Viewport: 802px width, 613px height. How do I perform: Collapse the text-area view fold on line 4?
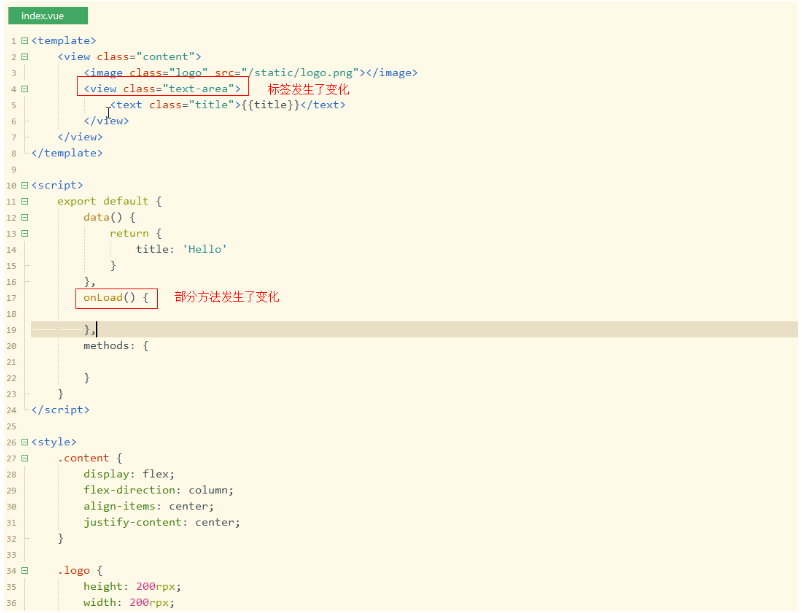(x=25, y=89)
